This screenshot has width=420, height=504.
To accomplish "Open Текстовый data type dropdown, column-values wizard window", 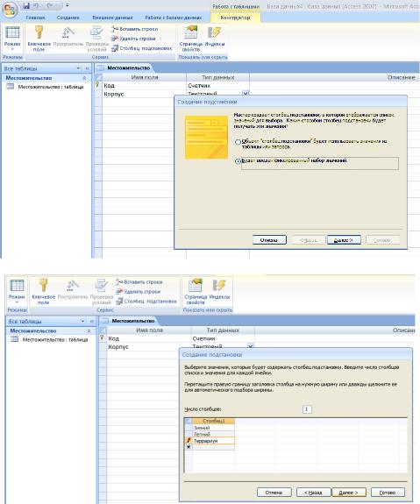I will tap(250, 346).
